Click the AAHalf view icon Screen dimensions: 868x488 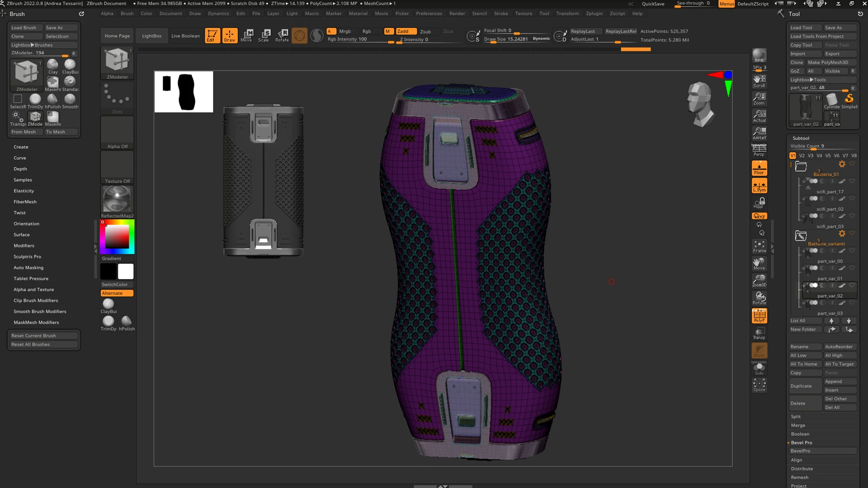click(759, 133)
